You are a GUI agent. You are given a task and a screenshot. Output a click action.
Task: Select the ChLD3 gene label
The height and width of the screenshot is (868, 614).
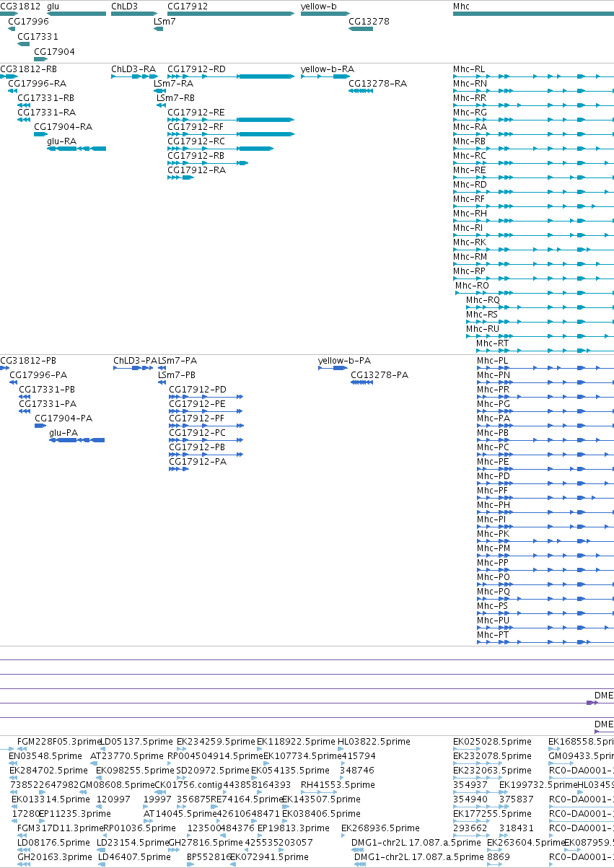(x=124, y=6)
